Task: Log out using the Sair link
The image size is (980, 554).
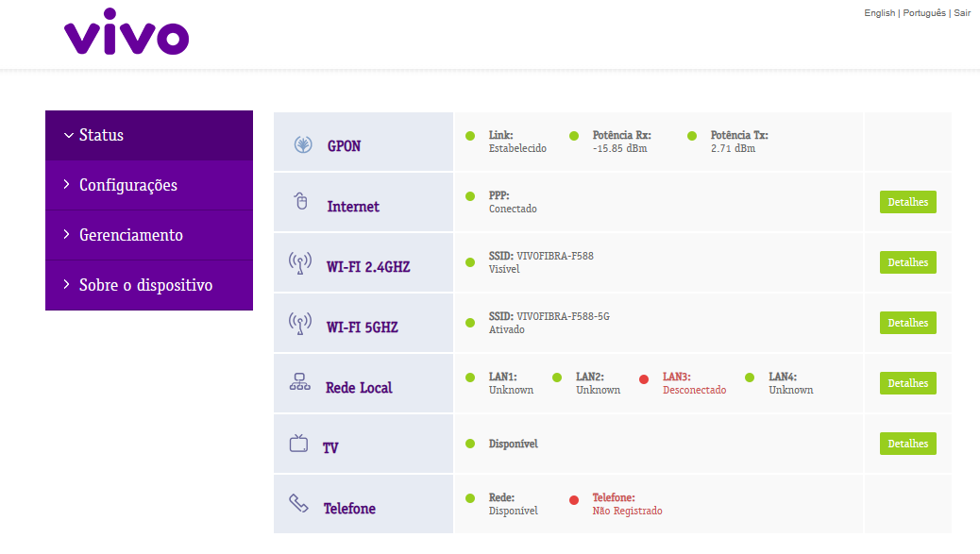Action: click(962, 13)
